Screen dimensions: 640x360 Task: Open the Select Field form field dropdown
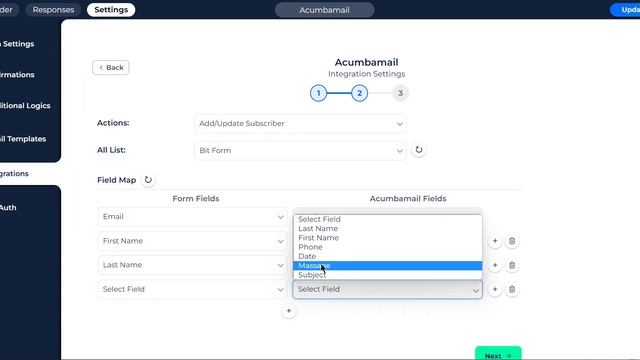point(193,289)
